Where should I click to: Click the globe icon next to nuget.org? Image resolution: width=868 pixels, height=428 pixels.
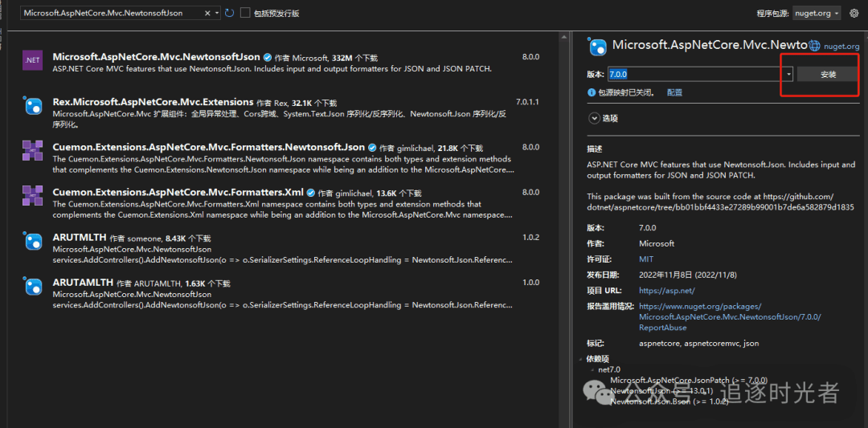(815, 47)
